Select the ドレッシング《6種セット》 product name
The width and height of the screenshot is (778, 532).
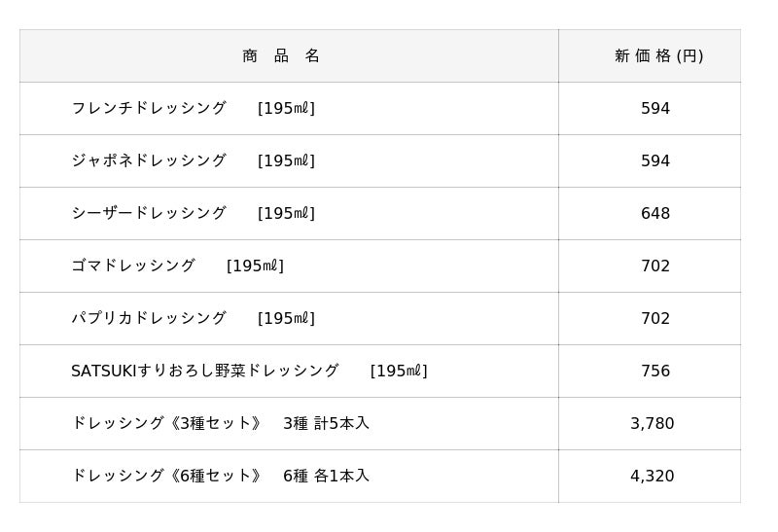pos(166,477)
